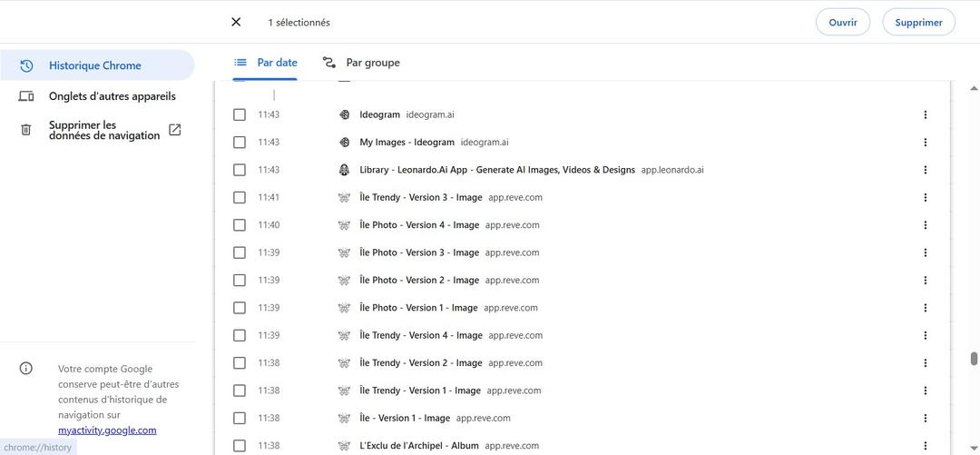Tick the checkbox for L'Exclu de l'Archipel
Image resolution: width=980 pixels, height=455 pixels.
pos(240,445)
